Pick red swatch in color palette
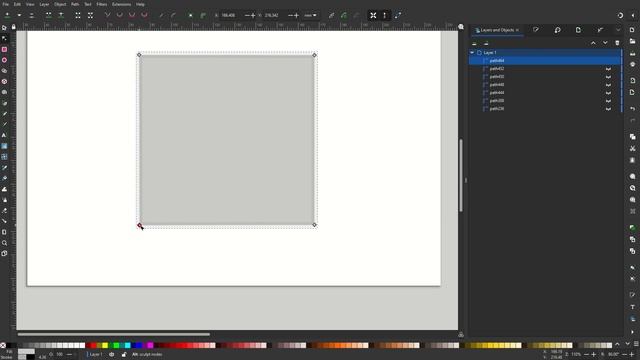Image resolution: width=640 pixels, height=360 pixels. pyautogui.click(x=93, y=345)
